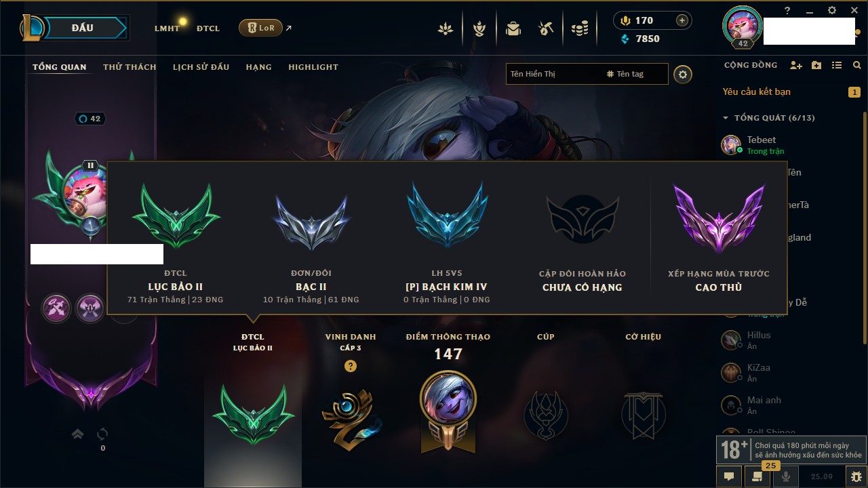
Task: Search the friends list magnifier icon
Action: 857,65
